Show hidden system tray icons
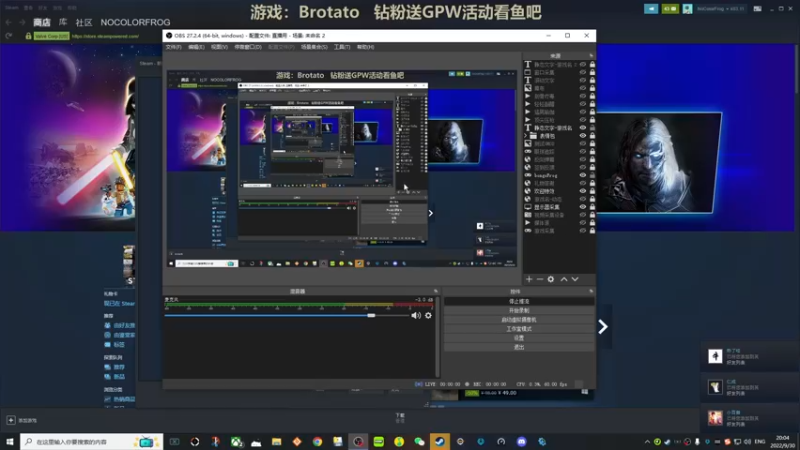This screenshot has height=450, width=800. coord(647,442)
